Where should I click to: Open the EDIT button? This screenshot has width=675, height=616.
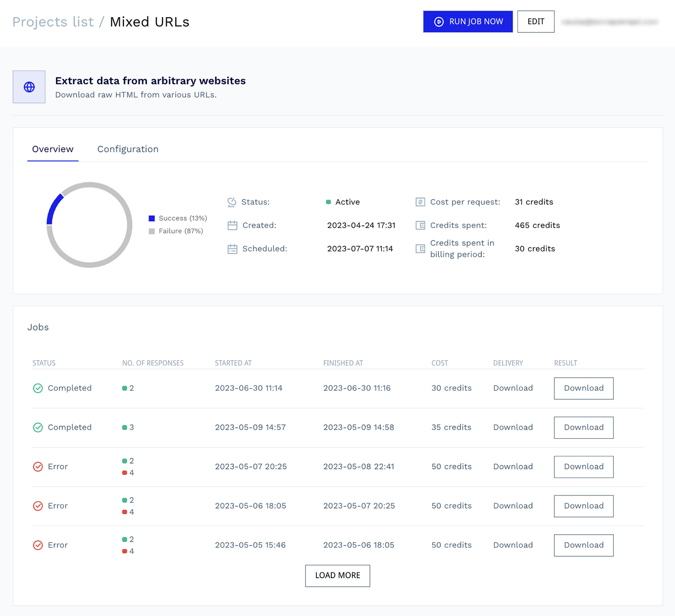(x=535, y=22)
